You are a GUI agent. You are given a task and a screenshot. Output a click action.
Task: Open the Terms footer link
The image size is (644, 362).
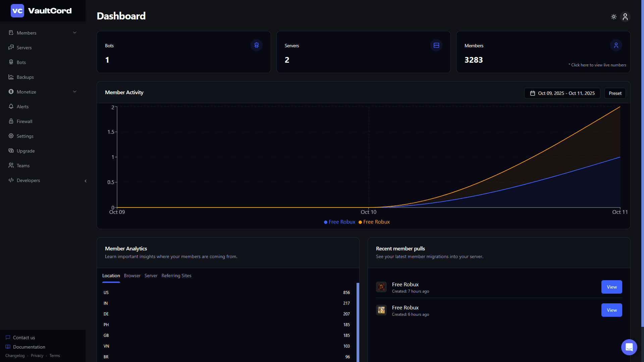click(55, 356)
